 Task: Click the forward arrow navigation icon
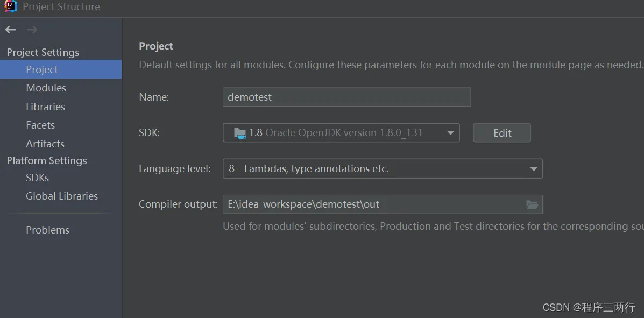tap(32, 30)
